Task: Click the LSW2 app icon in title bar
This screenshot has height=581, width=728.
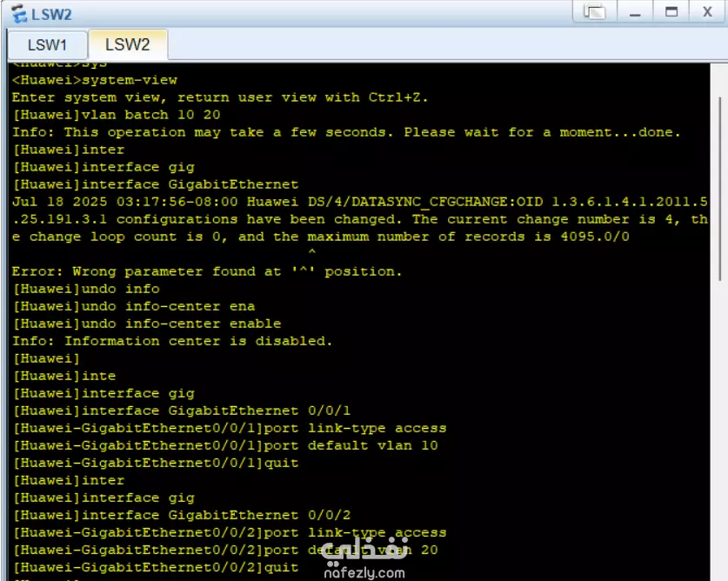Action: point(19,13)
